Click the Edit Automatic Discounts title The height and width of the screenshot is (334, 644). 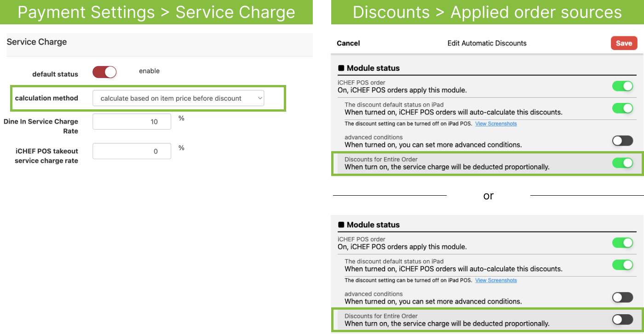coord(487,43)
